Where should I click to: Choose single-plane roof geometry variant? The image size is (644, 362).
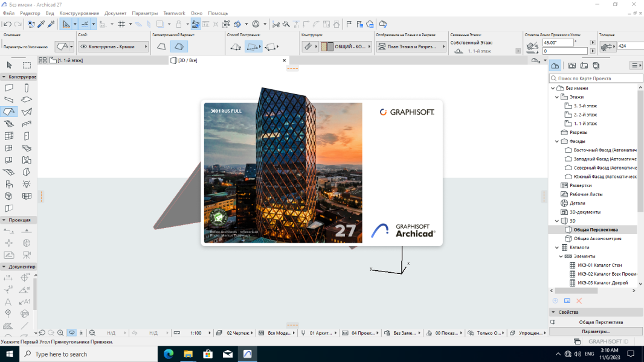161,46
